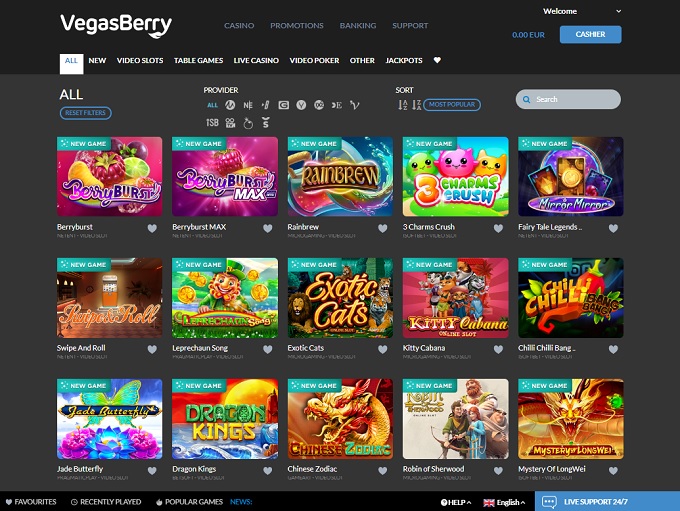Viewport: 680px width, 511px height.
Task: Filter games by the 1SB provider icon
Action: (212, 123)
